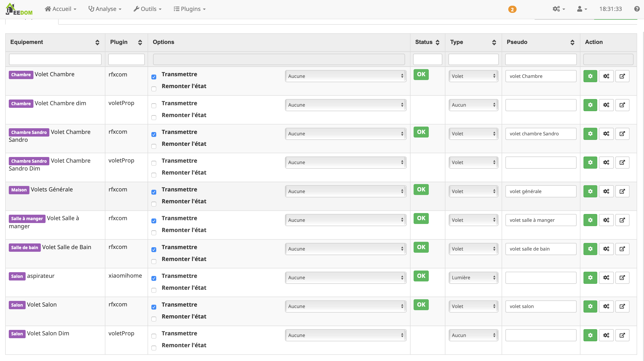Check Remonter l'état for Volets Générale
This screenshot has width=644, height=361.
pos(154,204)
